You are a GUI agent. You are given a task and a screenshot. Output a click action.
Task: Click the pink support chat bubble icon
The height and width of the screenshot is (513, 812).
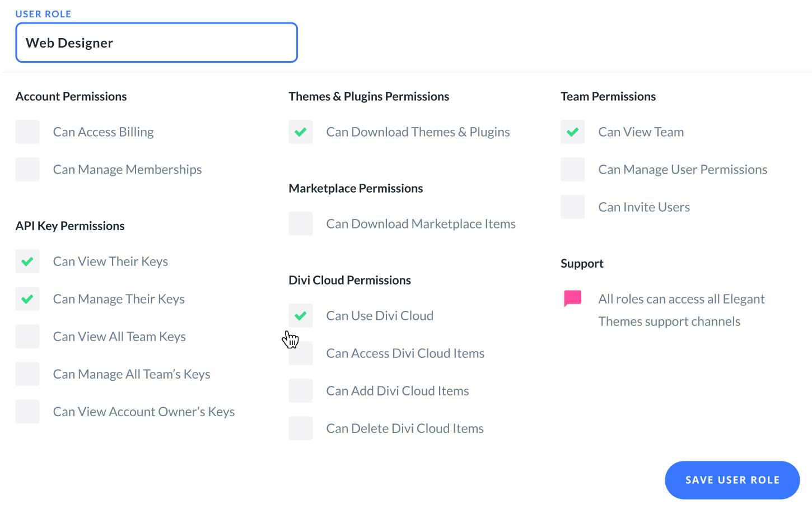tap(572, 298)
